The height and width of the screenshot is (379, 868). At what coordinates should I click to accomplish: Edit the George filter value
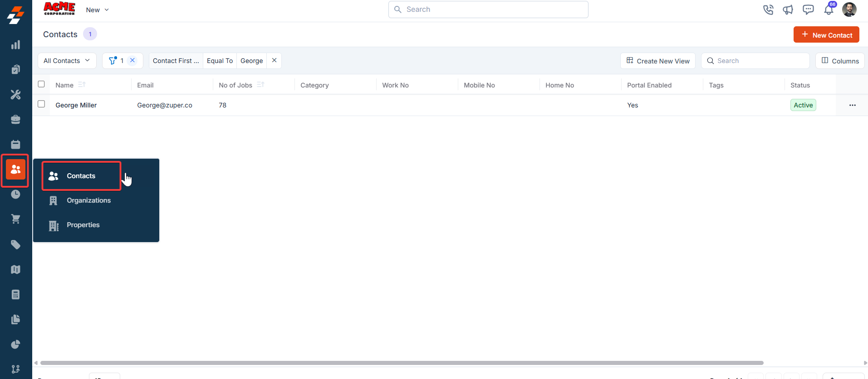252,61
